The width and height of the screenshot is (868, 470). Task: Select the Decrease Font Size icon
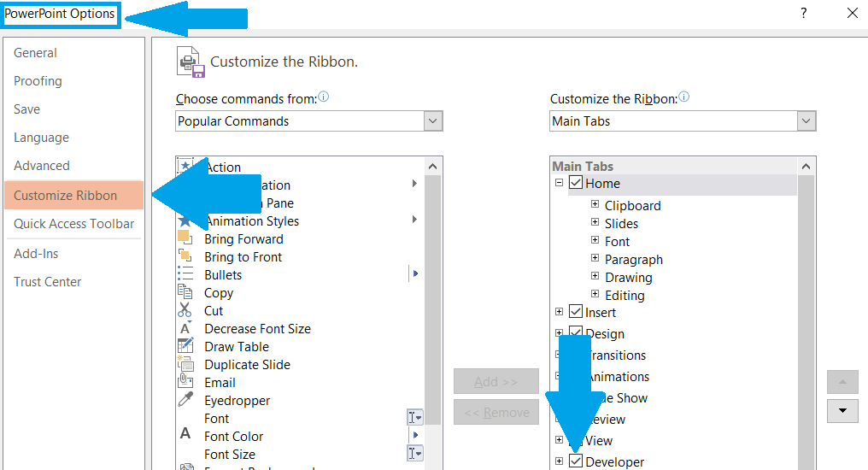point(185,328)
